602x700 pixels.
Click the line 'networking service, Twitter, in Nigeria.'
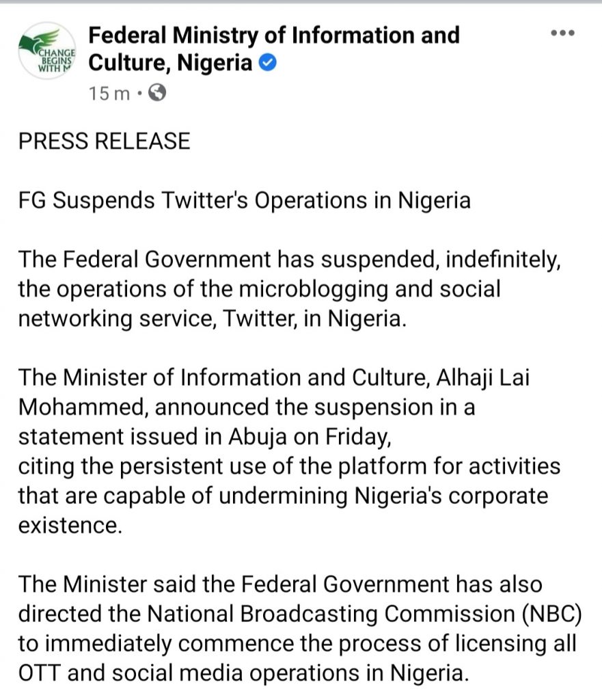pyautogui.click(x=213, y=319)
